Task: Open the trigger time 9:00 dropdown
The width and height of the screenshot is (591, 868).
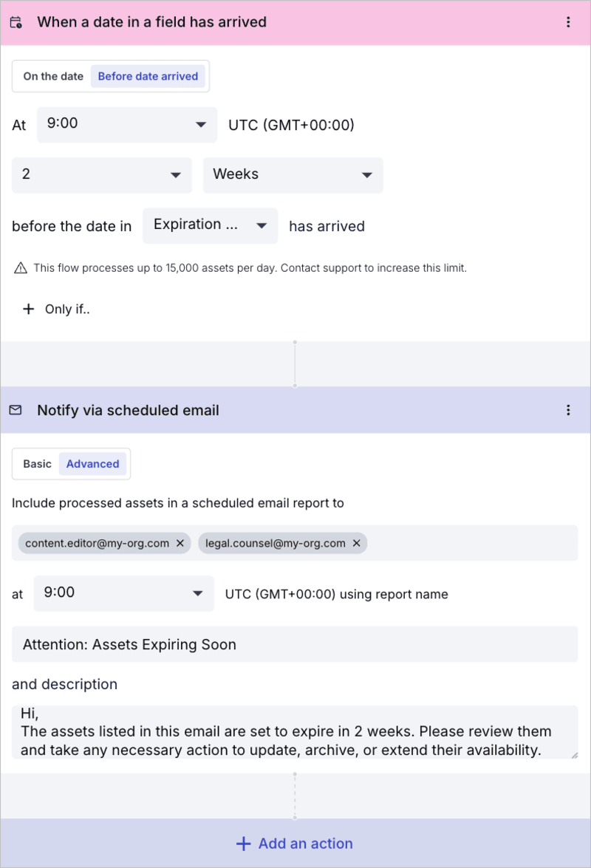Action: [127, 125]
